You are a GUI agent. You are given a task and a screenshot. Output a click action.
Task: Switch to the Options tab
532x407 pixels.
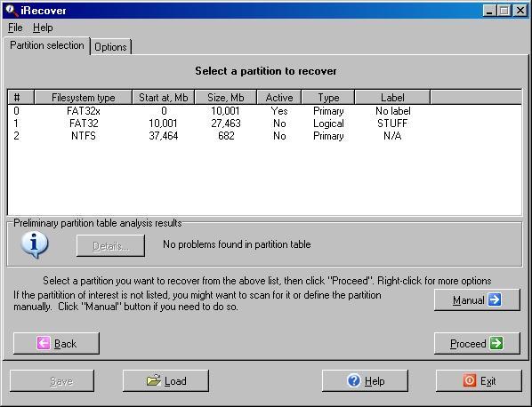(x=110, y=47)
